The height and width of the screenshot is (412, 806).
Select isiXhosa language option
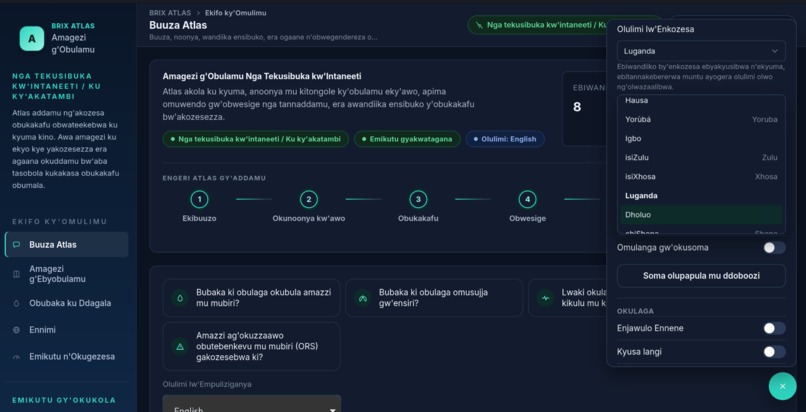pyautogui.click(x=701, y=176)
